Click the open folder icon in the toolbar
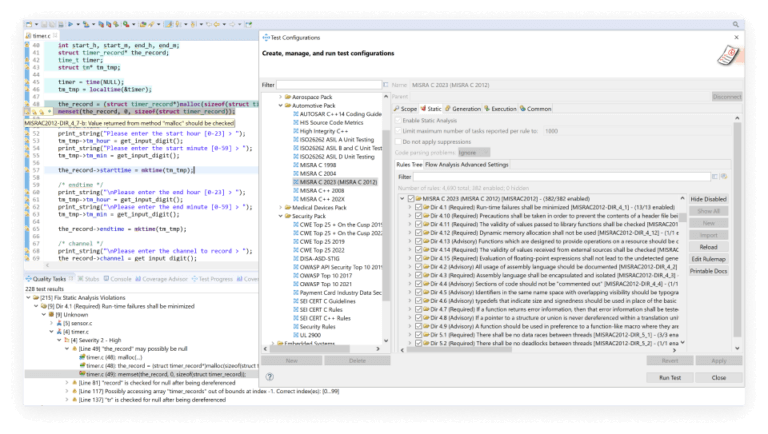The height and width of the screenshot is (434, 768). click(143, 24)
